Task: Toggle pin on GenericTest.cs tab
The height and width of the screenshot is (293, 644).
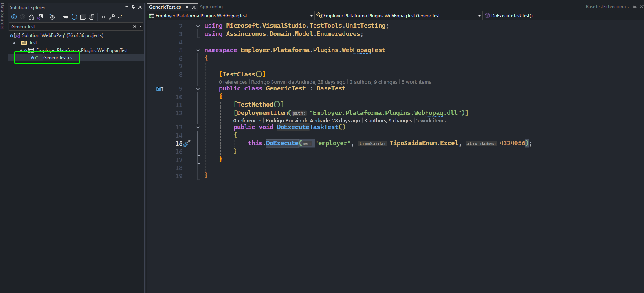Action: 186,7
